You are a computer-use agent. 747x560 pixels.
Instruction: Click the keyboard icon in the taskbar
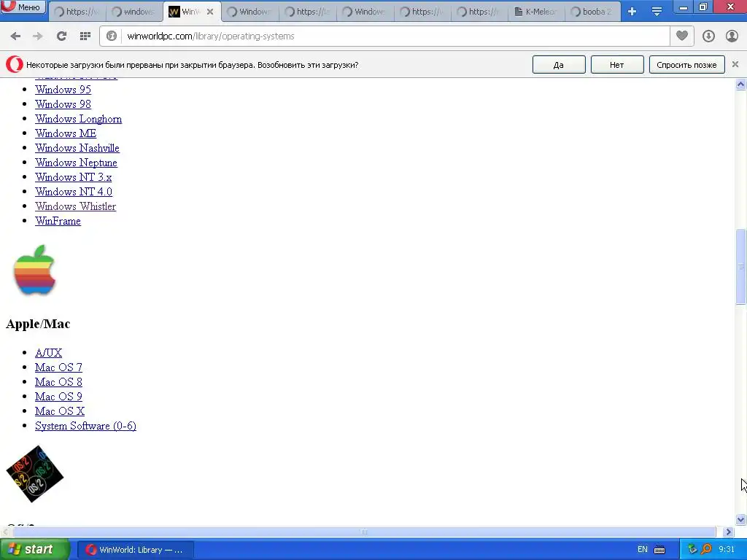pos(659,550)
